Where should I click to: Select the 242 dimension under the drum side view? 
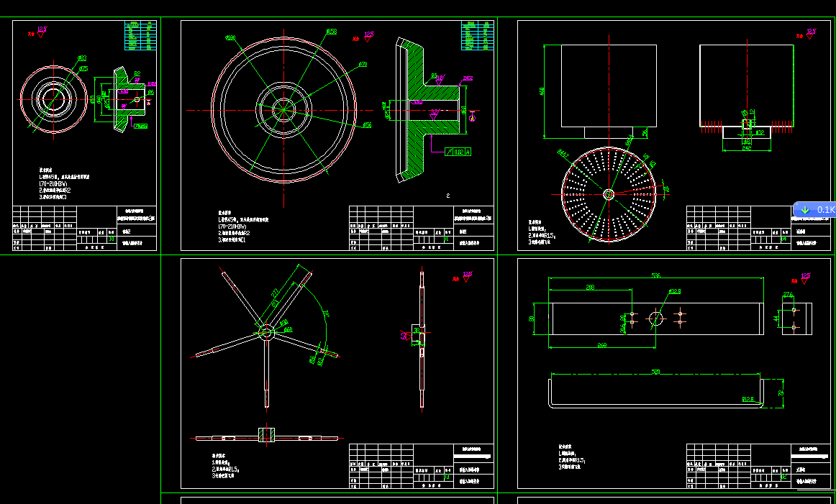[x=747, y=148]
